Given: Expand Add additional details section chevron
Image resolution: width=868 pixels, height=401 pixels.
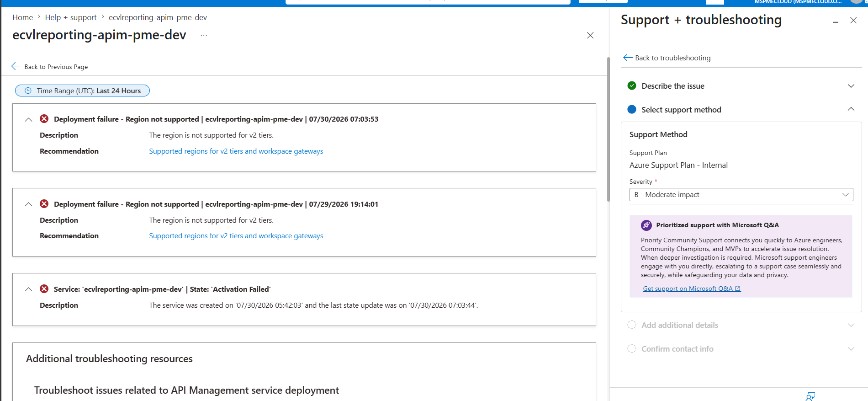Looking at the screenshot, I should [851, 325].
